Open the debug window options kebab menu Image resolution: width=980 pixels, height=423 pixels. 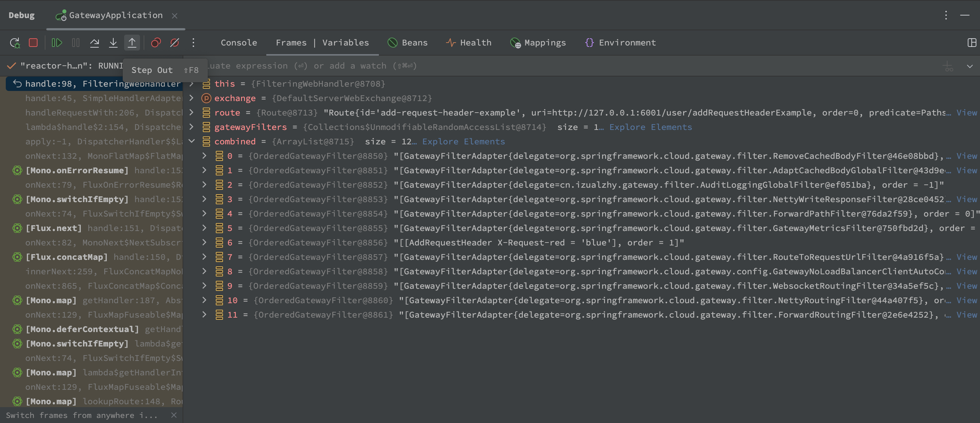[x=946, y=15]
